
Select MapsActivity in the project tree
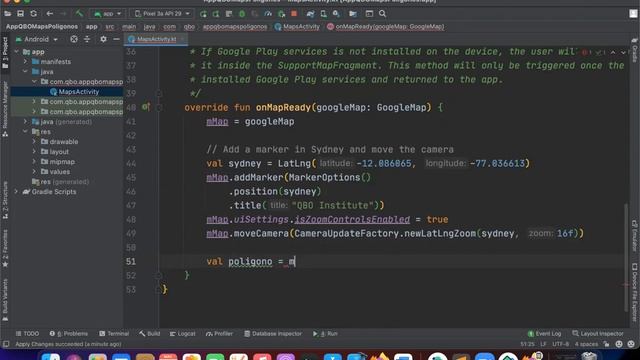78,92
